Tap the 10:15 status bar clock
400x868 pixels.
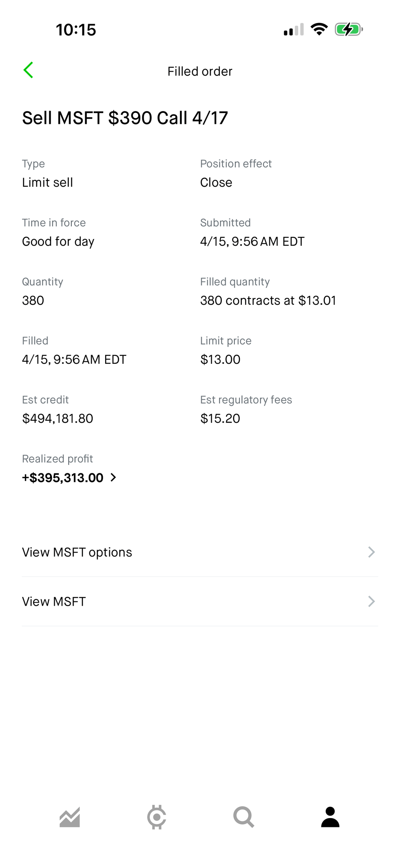[76, 30]
